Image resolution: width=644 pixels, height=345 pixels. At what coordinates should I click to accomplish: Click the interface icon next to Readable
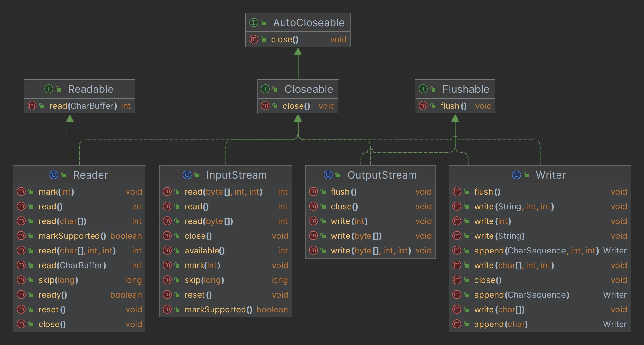point(48,89)
